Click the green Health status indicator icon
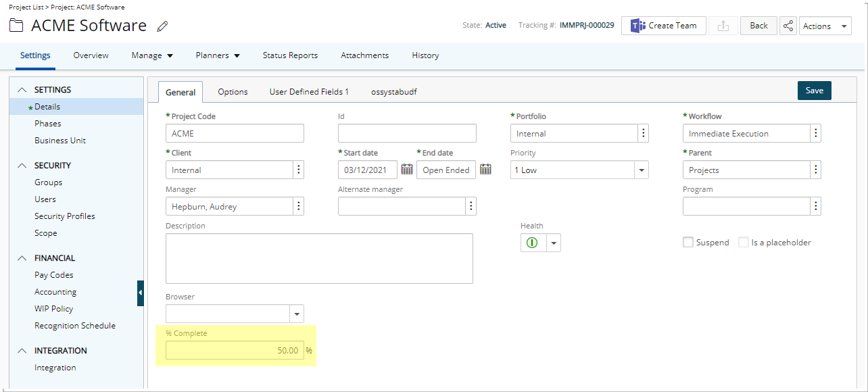The width and height of the screenshot is (868, 392). [532, 243]
